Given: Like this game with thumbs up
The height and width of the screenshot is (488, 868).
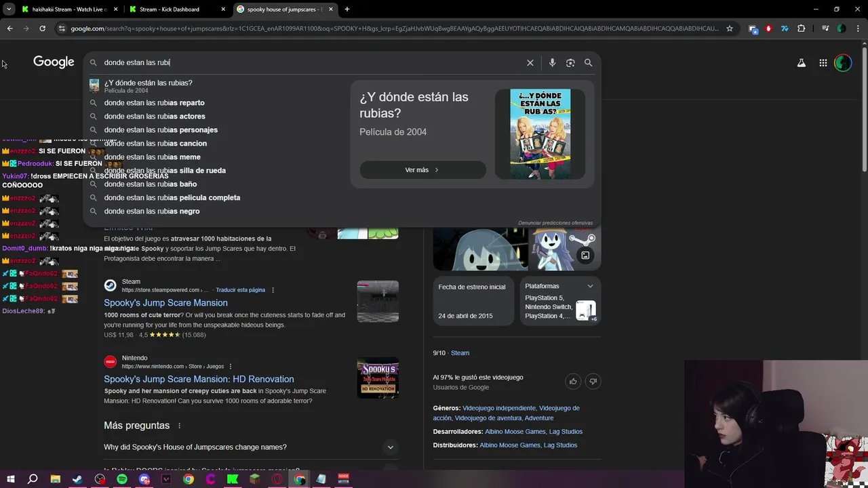Looking at the screenshot, I should [x=573, y=382].
